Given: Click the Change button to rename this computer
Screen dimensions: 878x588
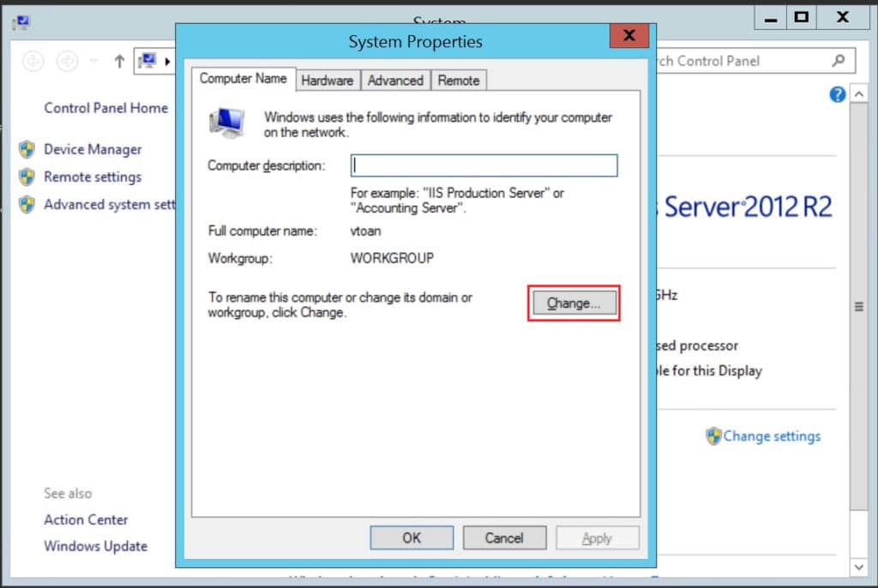Looking at the screenshot, I should point(574,303).
